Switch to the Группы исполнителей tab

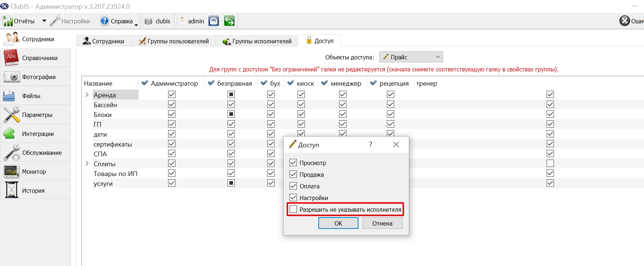pos(257,41)
